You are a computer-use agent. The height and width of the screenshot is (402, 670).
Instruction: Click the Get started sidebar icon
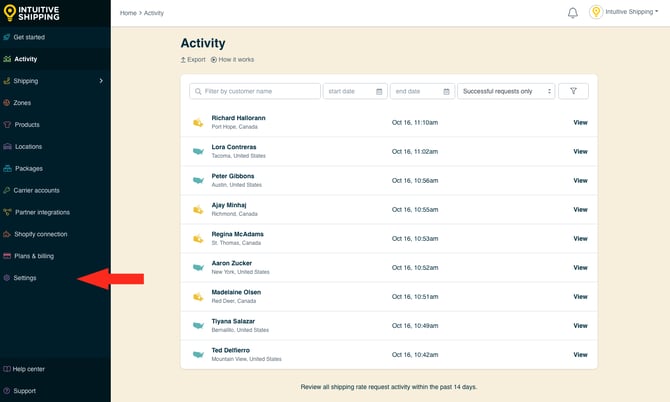click(x=6, y=37)
